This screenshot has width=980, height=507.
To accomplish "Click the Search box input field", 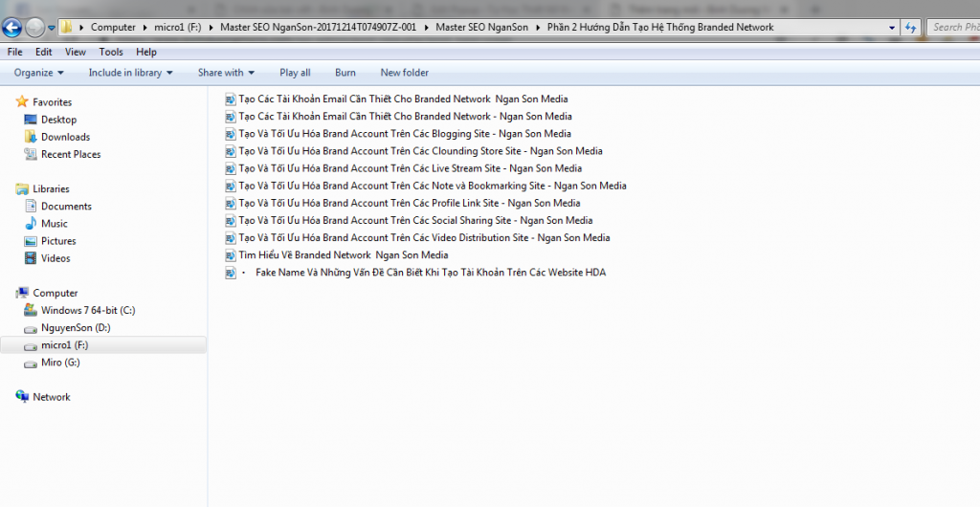I will coord(952,28).
